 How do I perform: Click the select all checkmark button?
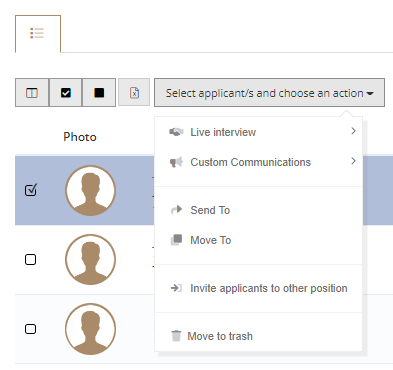click(x=66, y=93)
